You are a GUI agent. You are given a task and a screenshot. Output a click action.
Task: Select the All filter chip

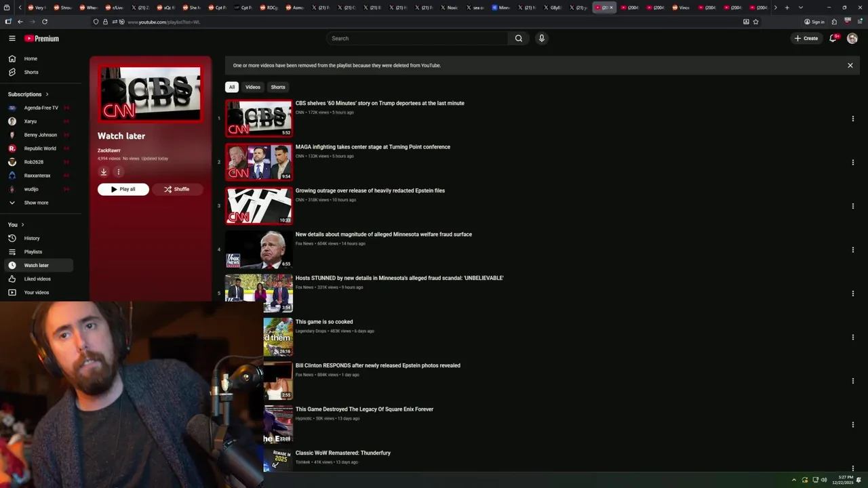[x=232, y=87]
